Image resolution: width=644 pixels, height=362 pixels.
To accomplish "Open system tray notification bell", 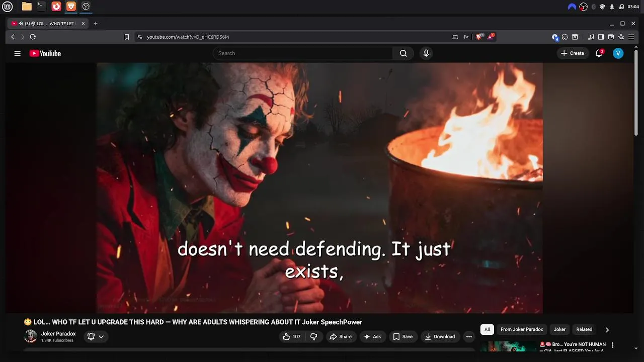I will coord(612,7).
